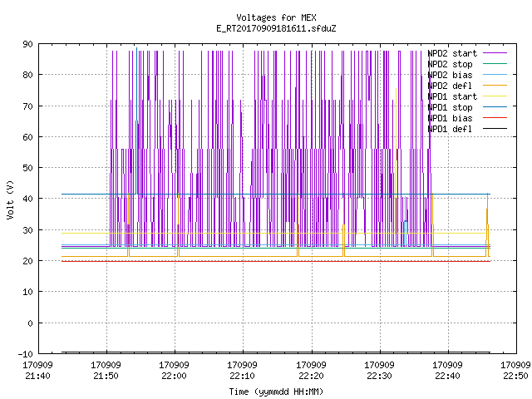532x399 pixels.
Task: Click the 'NPD2 defl' legend label
Action: (450, 86)
